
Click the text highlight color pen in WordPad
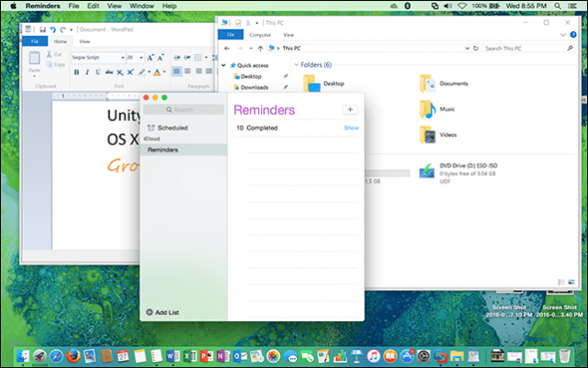(x=141, y=72)
